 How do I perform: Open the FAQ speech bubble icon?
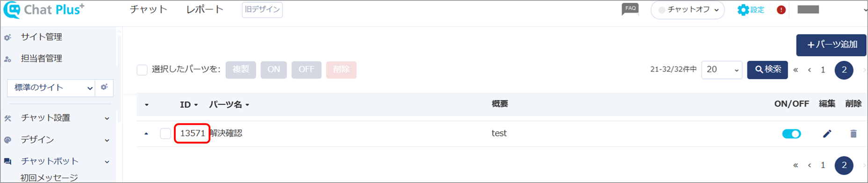click(x=630, y=9)
